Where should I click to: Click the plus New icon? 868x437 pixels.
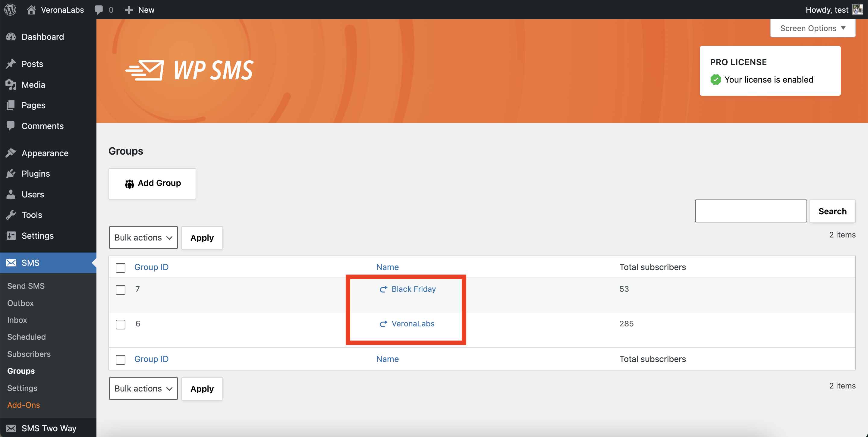click(129, 10)
